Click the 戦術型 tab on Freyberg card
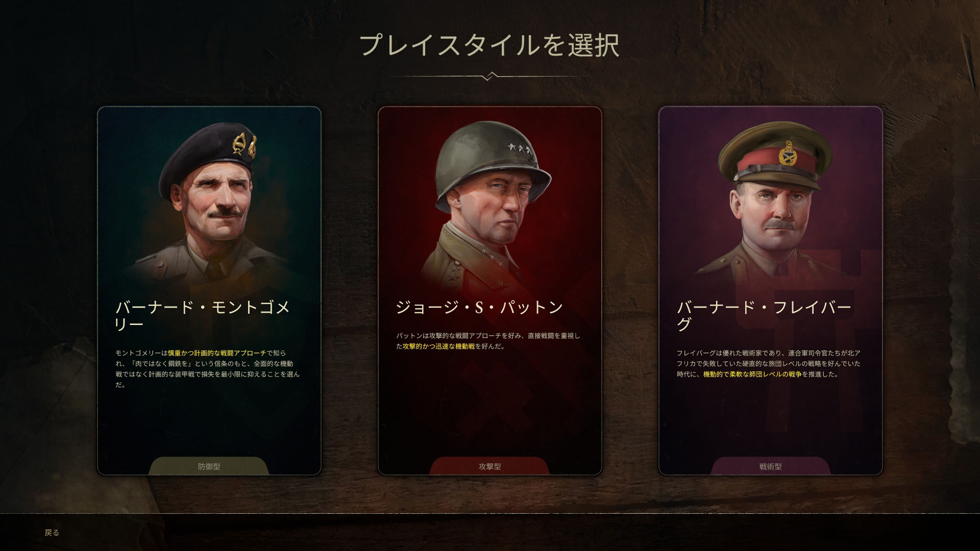The height and width of the screenshot is (551, 980). [x=771, y=466]
